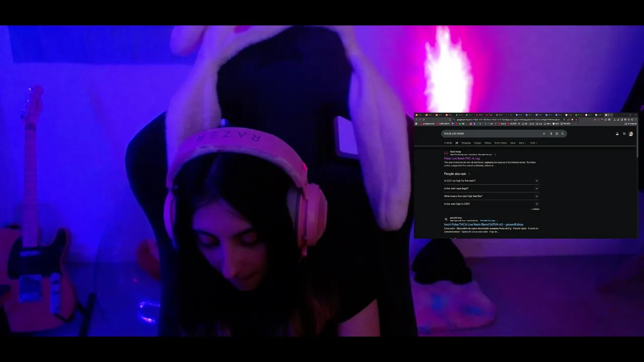Expand "Is live resin vape legal?" question
The height and width of the screenshot is (362, 644).
492,189
